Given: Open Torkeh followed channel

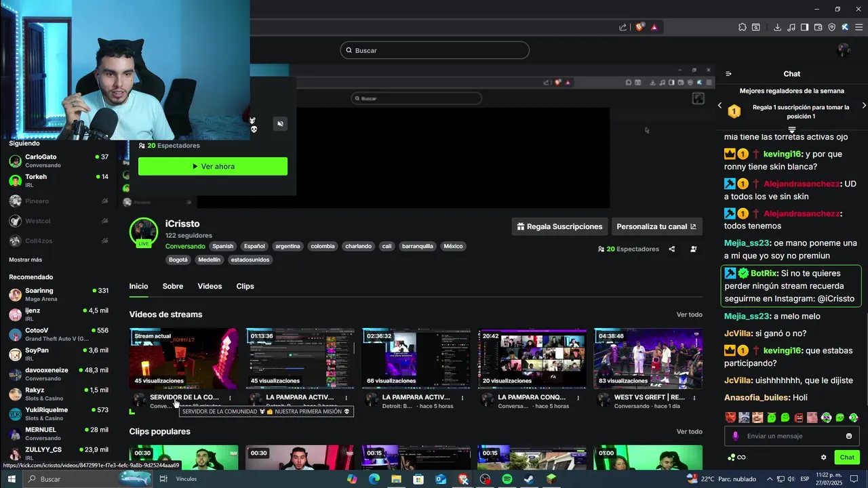Looking at the screenshot, I should 59,180.
